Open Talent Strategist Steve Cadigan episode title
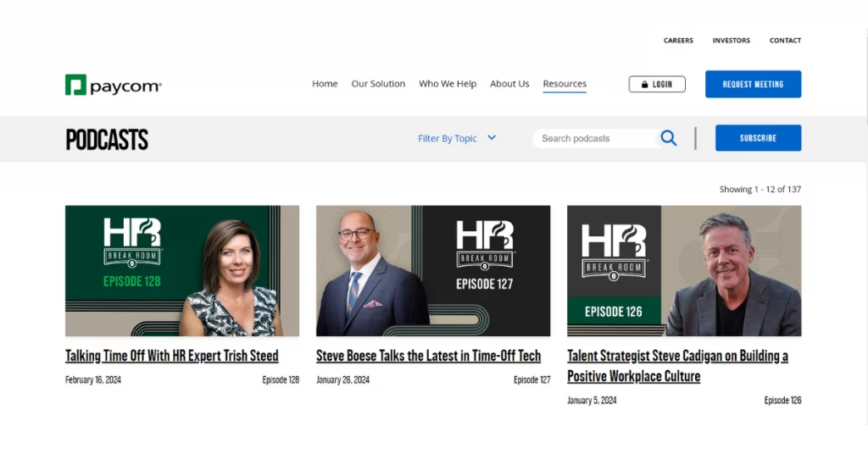The image size is (868, 454). [x=677, y=366]
